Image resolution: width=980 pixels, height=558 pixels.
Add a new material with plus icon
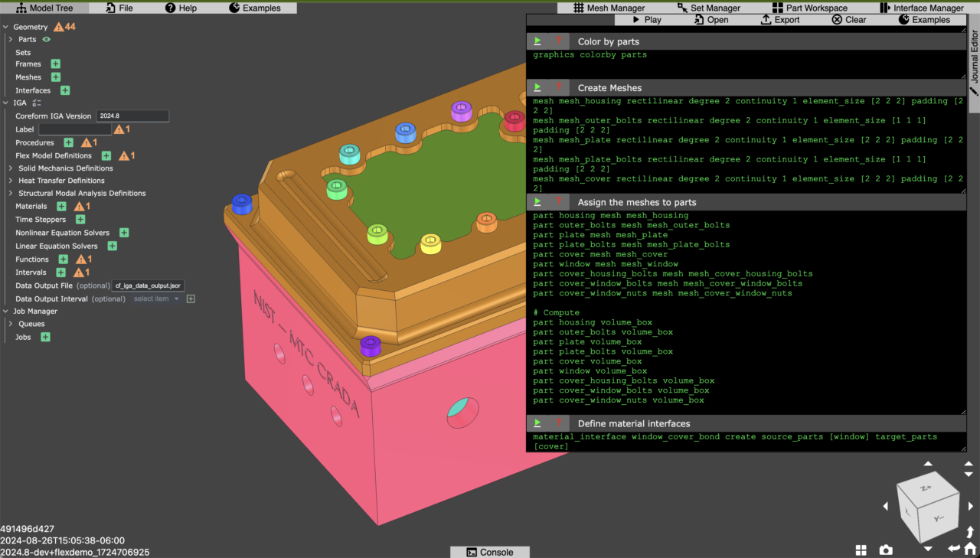pos(61,207)
